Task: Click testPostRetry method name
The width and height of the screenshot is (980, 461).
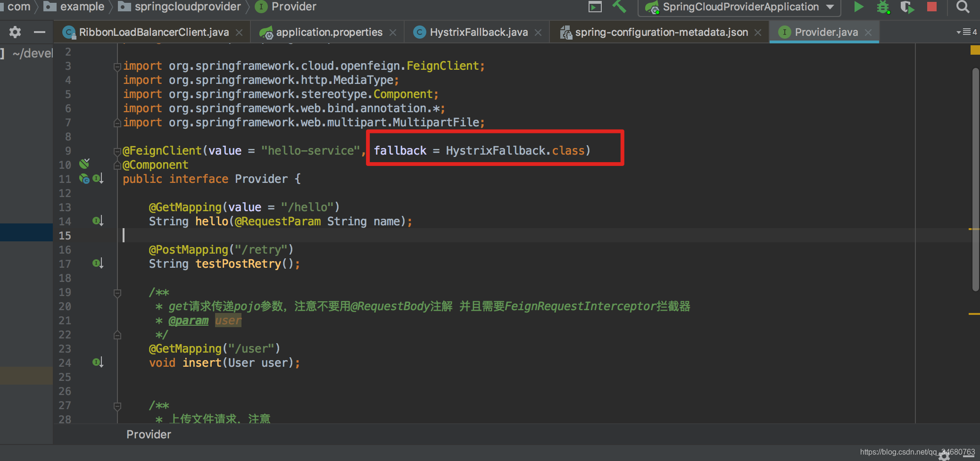Action: 238,263
